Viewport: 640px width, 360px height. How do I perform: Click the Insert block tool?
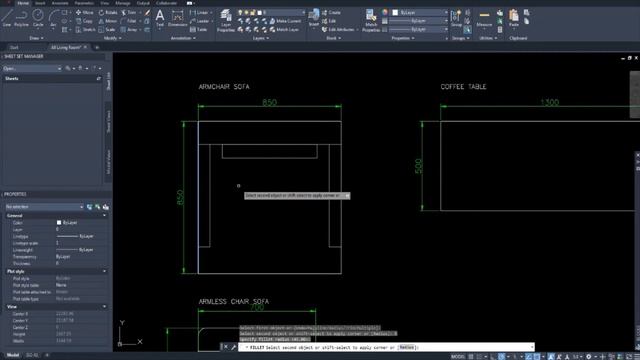click(x=313, y=18)
